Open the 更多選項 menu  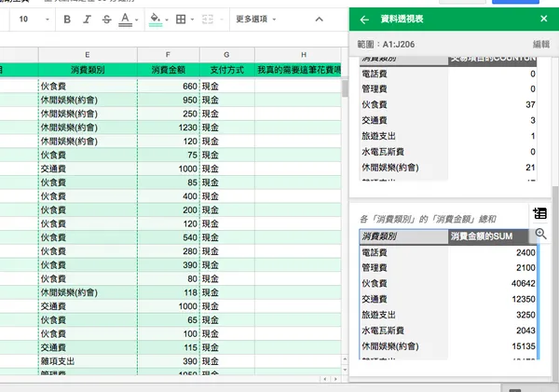coord(255,20)
